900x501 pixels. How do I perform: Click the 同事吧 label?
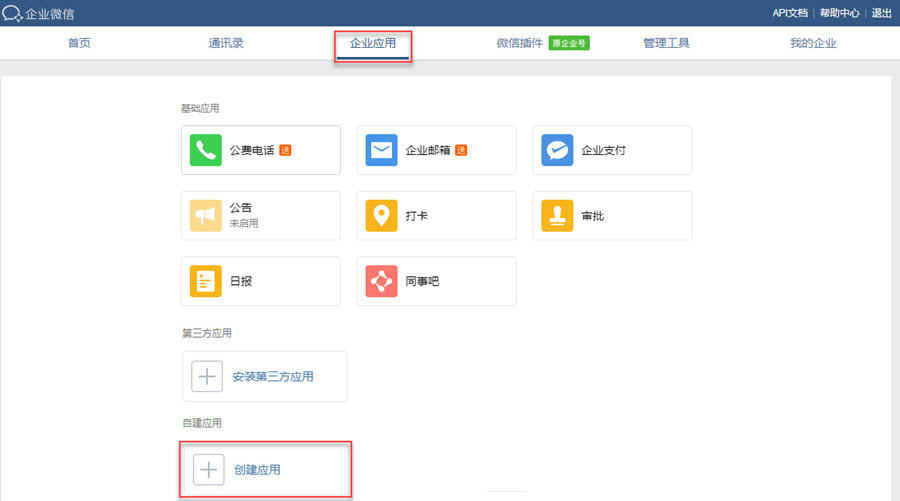[422, 281]
